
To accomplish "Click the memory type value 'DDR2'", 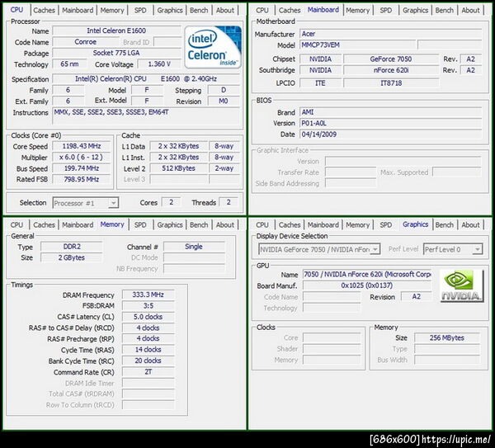I will 72,247.
